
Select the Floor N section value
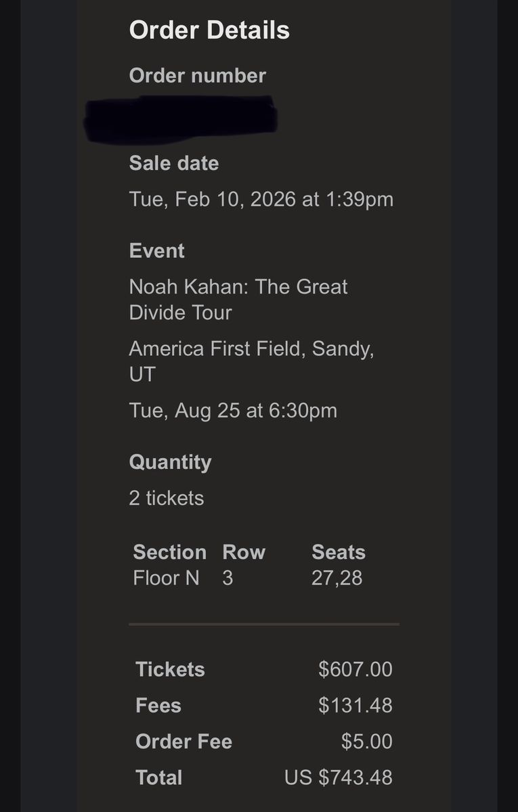click(x=166, y=578)
